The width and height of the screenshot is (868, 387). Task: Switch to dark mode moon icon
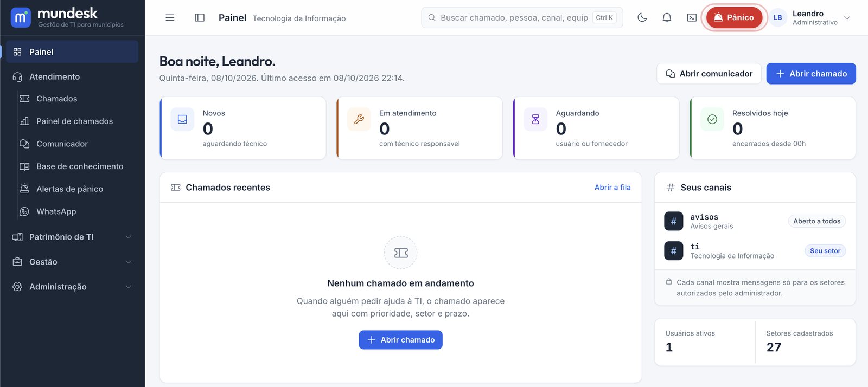pyautogui.click(x=642, y=17)
